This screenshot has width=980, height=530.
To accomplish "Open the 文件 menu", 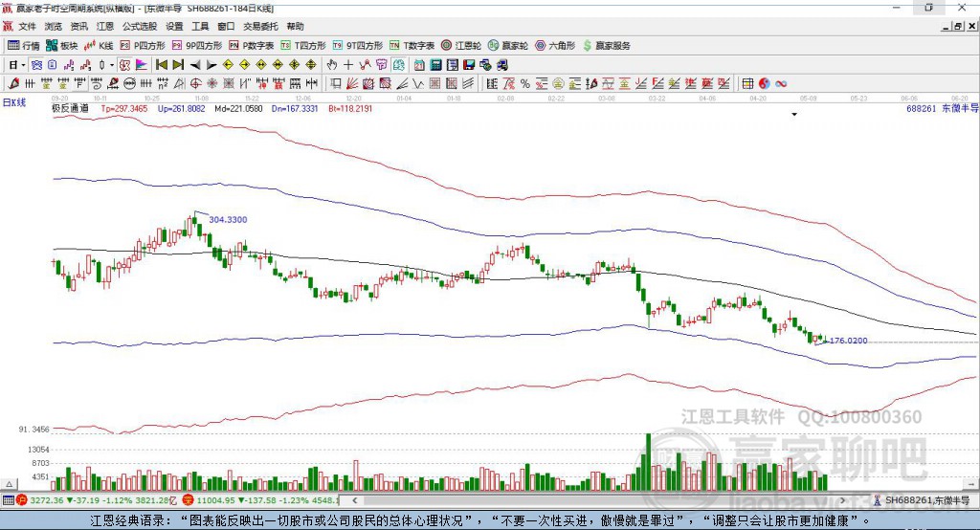I will pyautogui.click(x=27, y=26).
